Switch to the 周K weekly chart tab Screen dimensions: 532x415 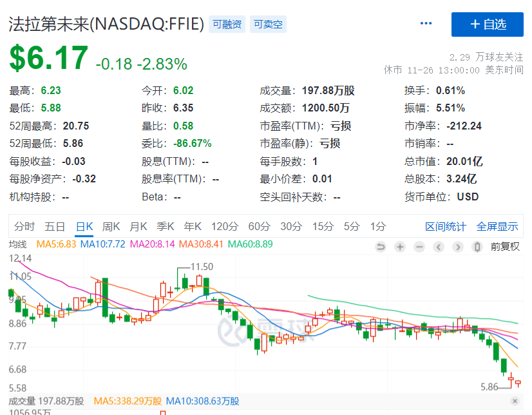[x=111, y=227]
